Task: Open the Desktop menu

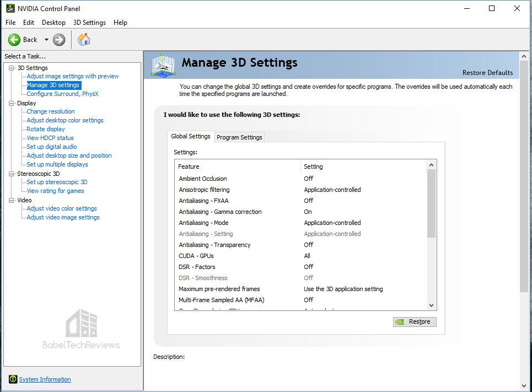Action: (53, 23)
